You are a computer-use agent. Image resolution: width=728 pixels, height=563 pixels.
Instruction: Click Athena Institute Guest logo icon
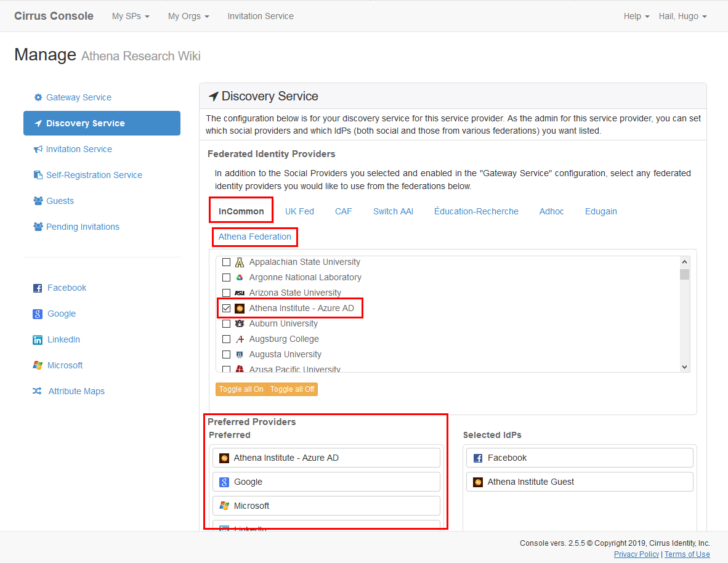click(x=478, y=482)
